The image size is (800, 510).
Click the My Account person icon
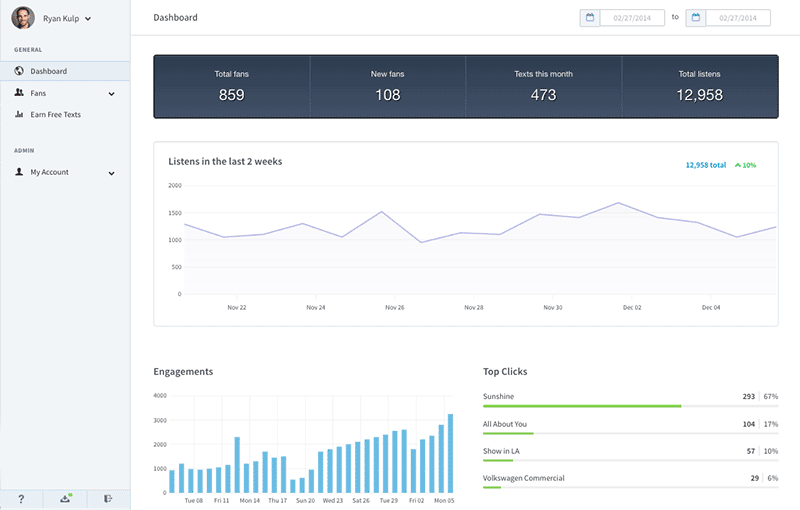[19, 172]
